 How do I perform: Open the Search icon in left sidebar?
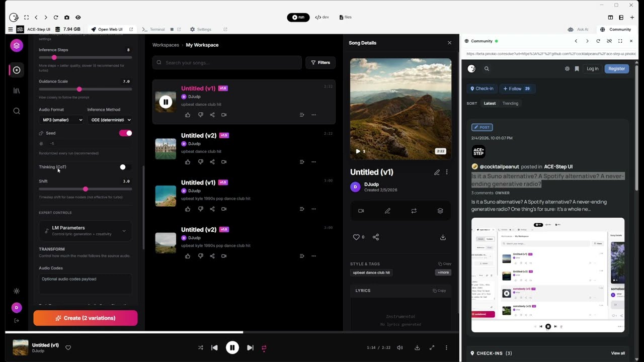[x=17, y=111]
